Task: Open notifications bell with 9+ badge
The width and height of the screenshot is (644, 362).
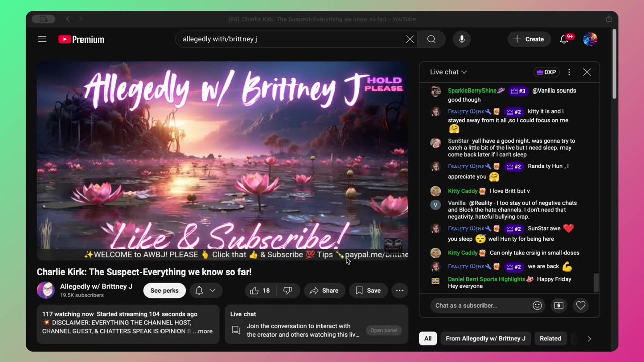Action: (565, 39)
